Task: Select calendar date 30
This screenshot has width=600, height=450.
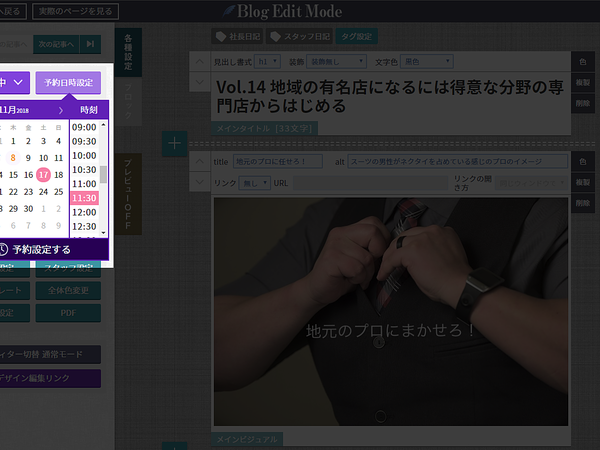Action: (x=28, y=209)
